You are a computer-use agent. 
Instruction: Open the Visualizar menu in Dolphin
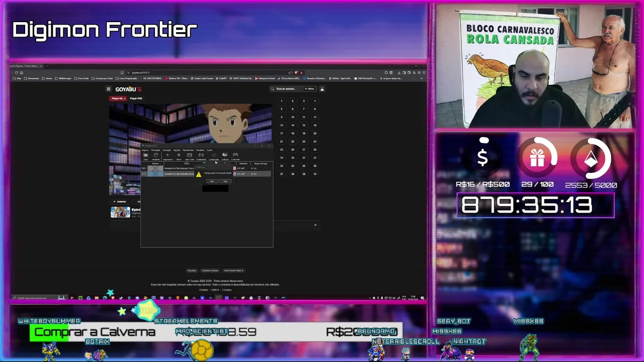tap(200, 150)
